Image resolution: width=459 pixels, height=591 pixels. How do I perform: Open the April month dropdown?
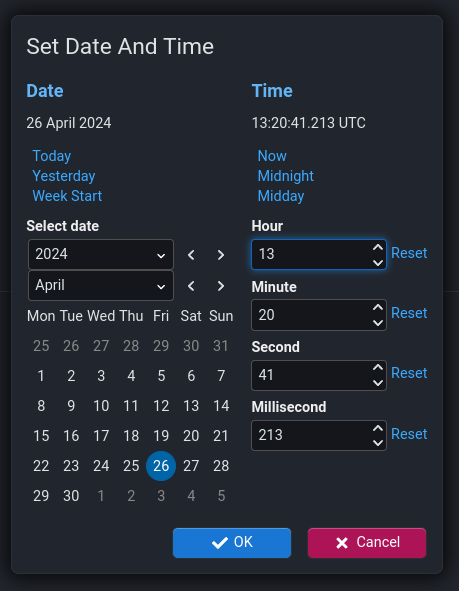pyautogui.click(x=101, y=286)
